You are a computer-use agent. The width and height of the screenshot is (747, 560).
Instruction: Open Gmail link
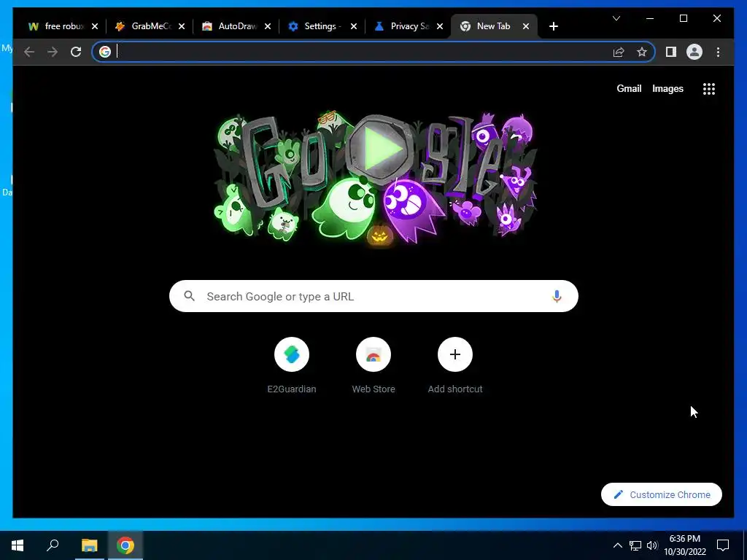629,88
